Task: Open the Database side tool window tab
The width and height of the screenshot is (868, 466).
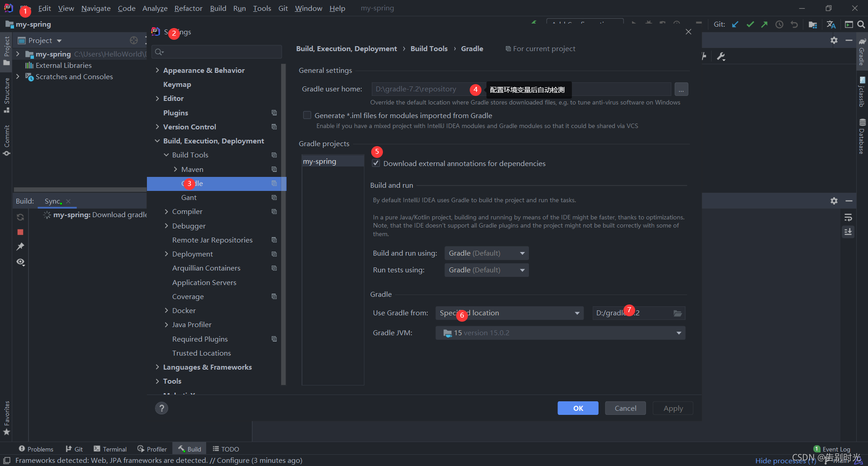Action: pyautogui.click(x=862, y=137)
